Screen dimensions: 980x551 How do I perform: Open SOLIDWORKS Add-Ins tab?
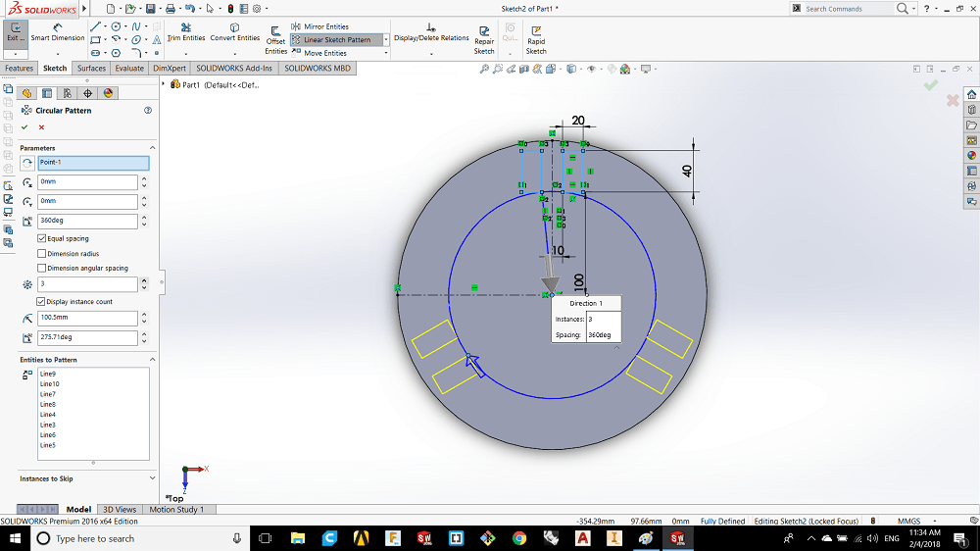pyautogui.click(x=234, y=69)
